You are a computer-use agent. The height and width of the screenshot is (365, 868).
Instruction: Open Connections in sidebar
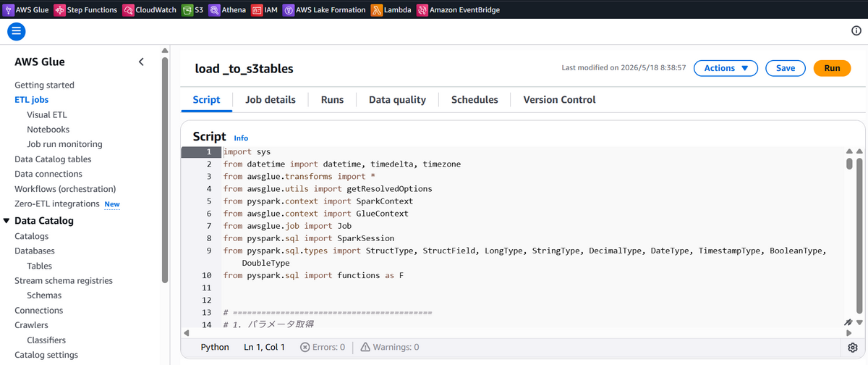click(x=39, y=310)
